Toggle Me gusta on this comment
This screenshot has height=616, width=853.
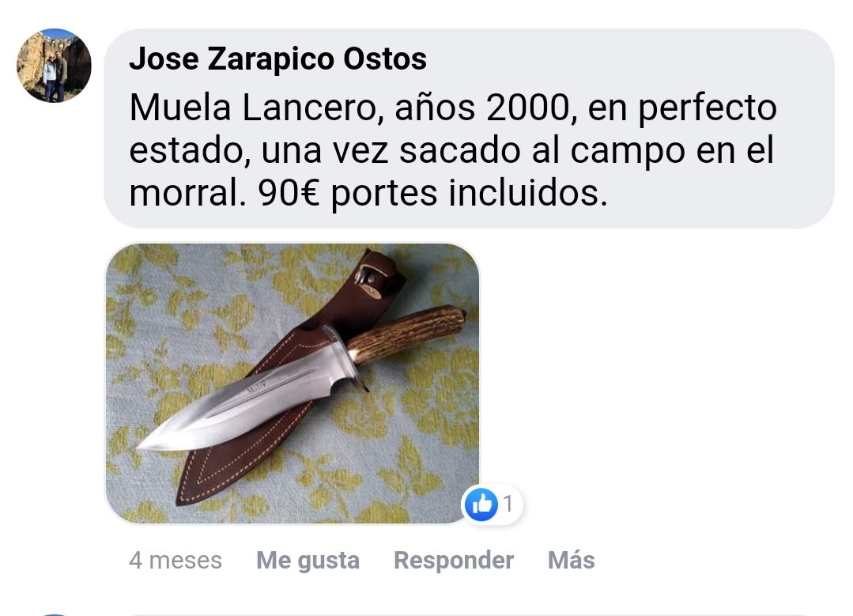point(308,560)
